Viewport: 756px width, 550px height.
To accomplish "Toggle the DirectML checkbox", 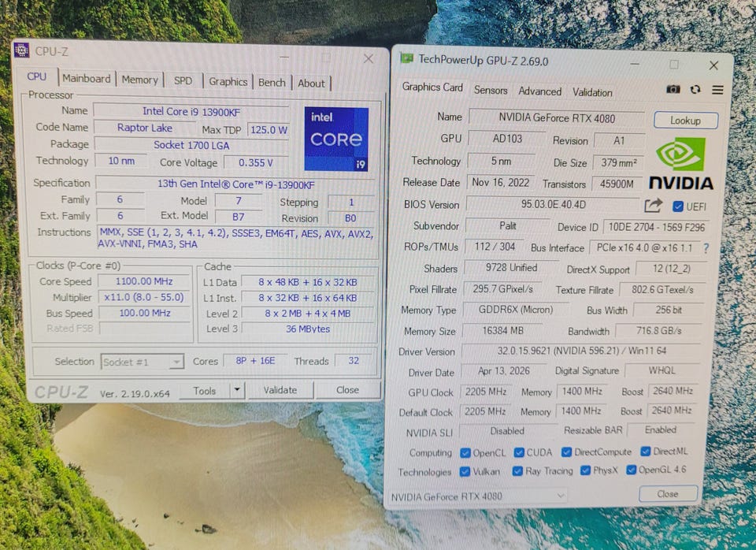I will coord(646,451).
